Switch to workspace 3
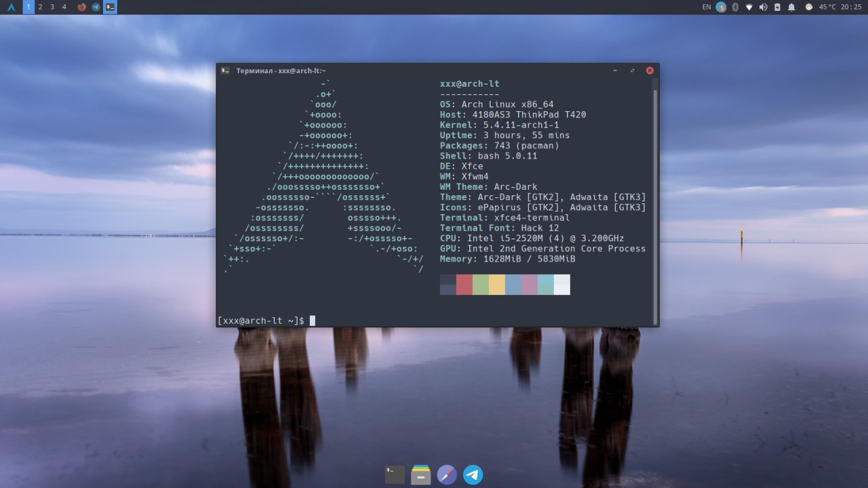 point(52,7)
